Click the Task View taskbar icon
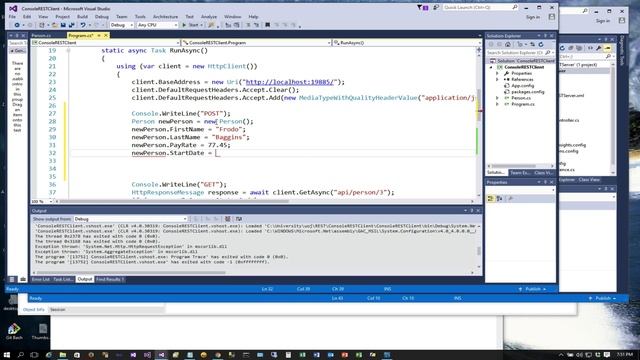 34,355
